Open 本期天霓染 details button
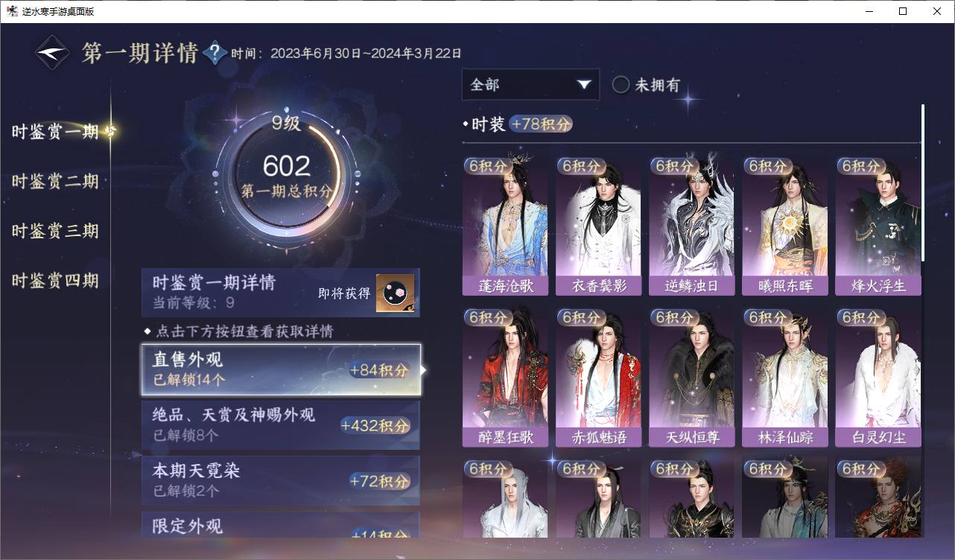 (x=281, y=481)
